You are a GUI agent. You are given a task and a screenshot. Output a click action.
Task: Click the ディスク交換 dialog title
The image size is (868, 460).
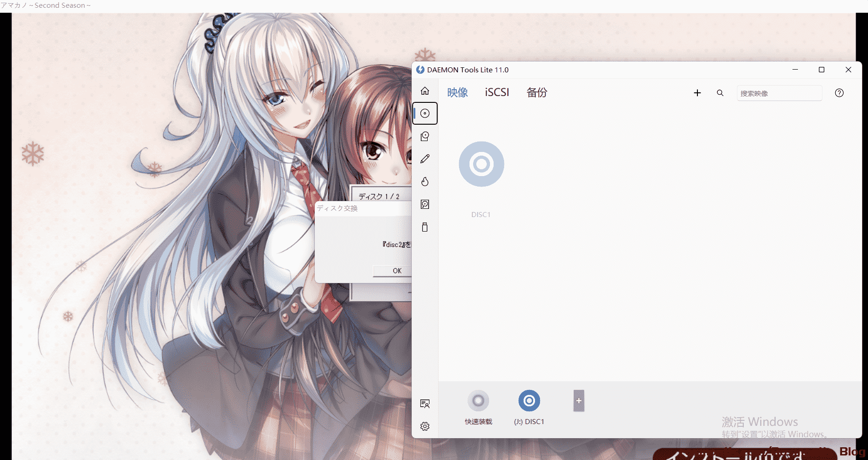pyautogui.click(x=338, y=208)
